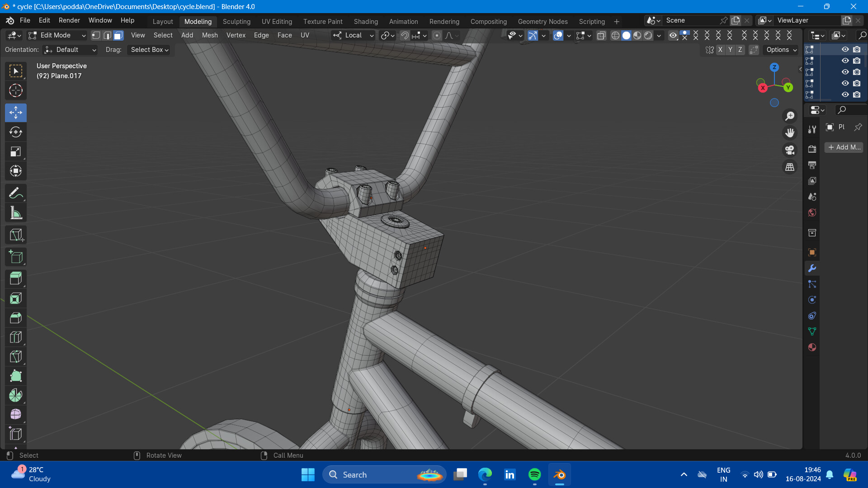Disable camera render visibility for the top collection
Screen dimensions: 868x488
coord(857,50)
